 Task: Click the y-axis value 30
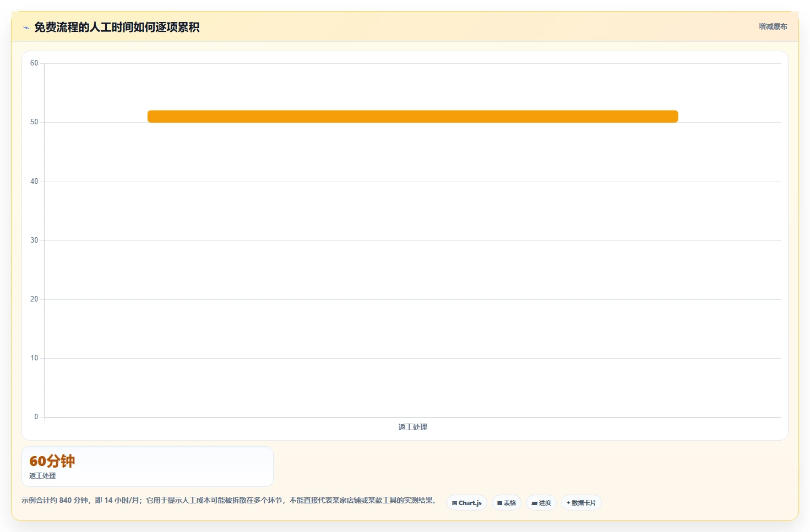tap(34, 240)
